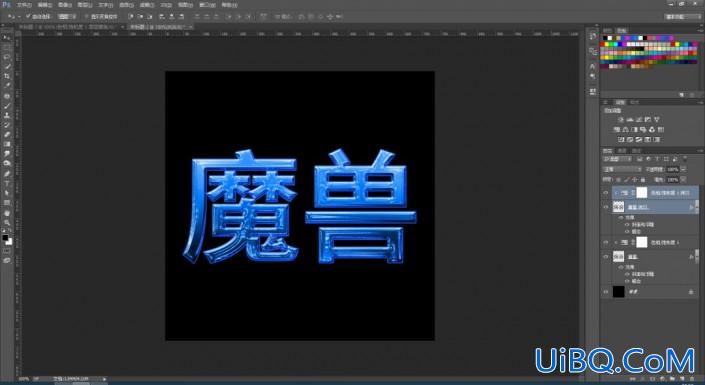
Task: Select the Dodge tool
Action: coord(7,163)
